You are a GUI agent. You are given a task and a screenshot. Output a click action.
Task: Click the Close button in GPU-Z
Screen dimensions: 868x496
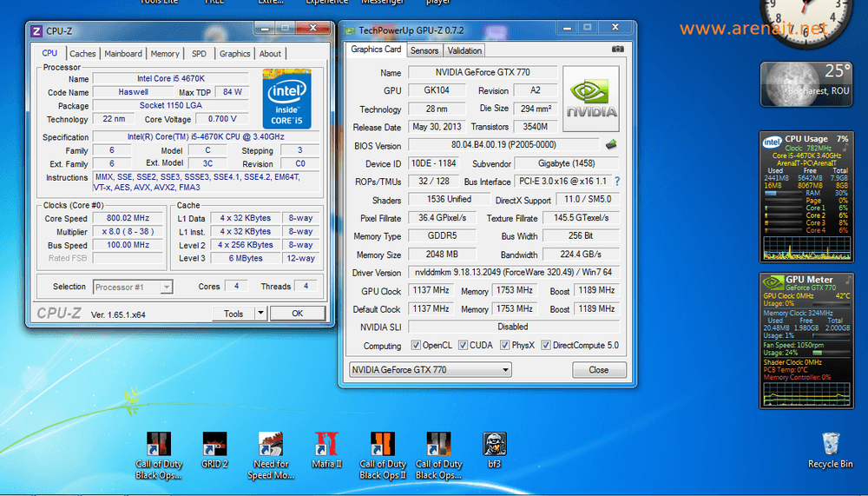point(599,370)
